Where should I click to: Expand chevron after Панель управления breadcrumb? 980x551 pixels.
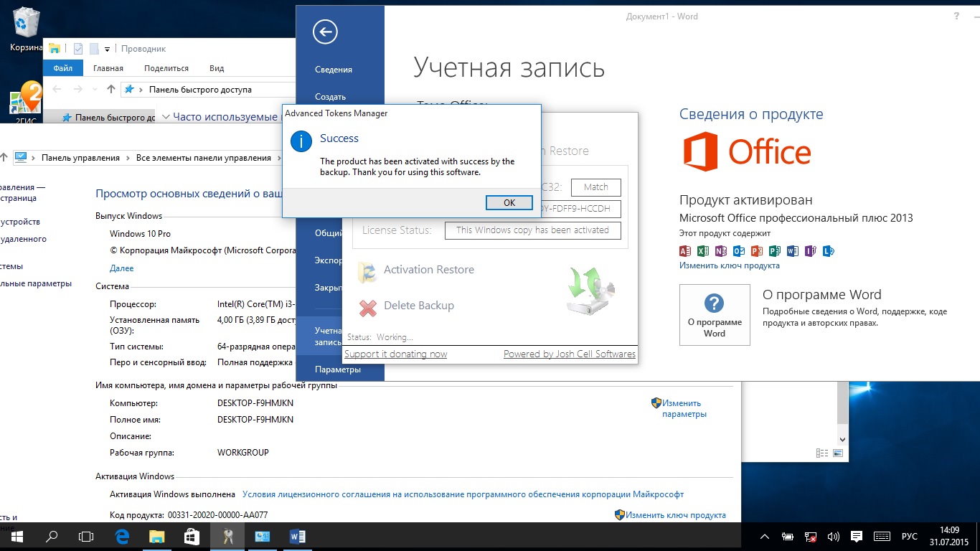coord(128,158)
